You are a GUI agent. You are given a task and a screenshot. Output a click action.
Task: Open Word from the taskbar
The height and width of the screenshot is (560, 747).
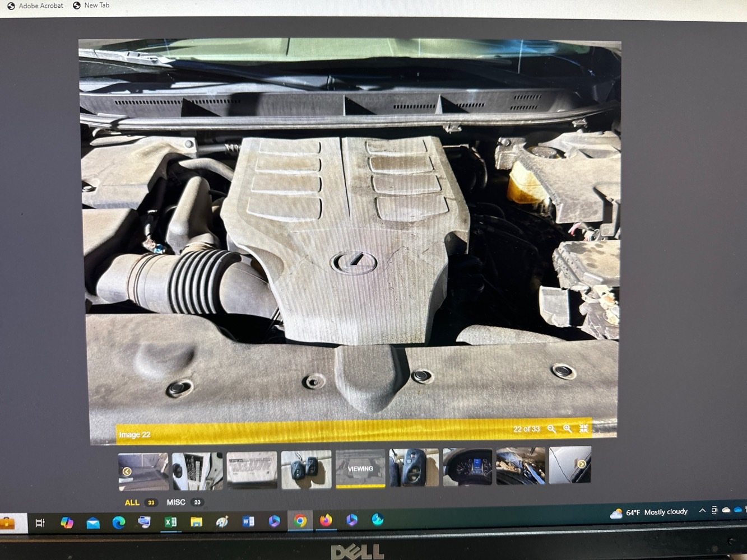click(248, 521)
